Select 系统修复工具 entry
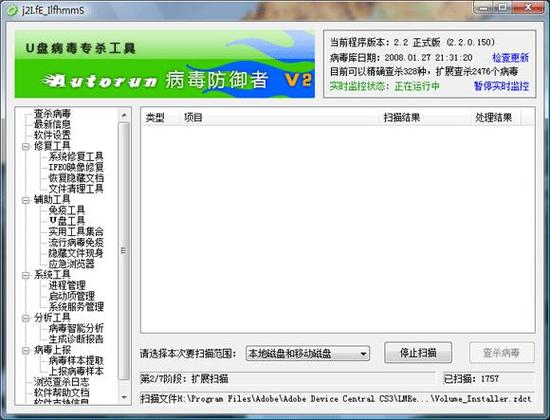 76,156
